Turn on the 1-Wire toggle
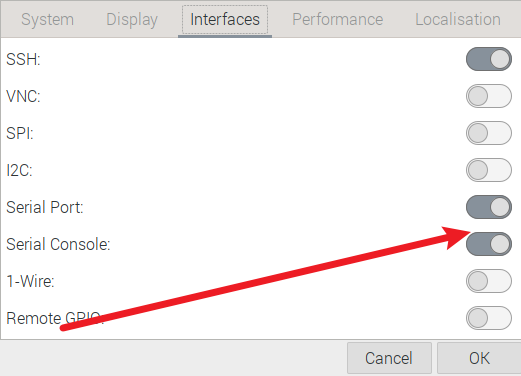Image resolution: width=521 pixels, height=376 pixels. click(x=489, y=281)
